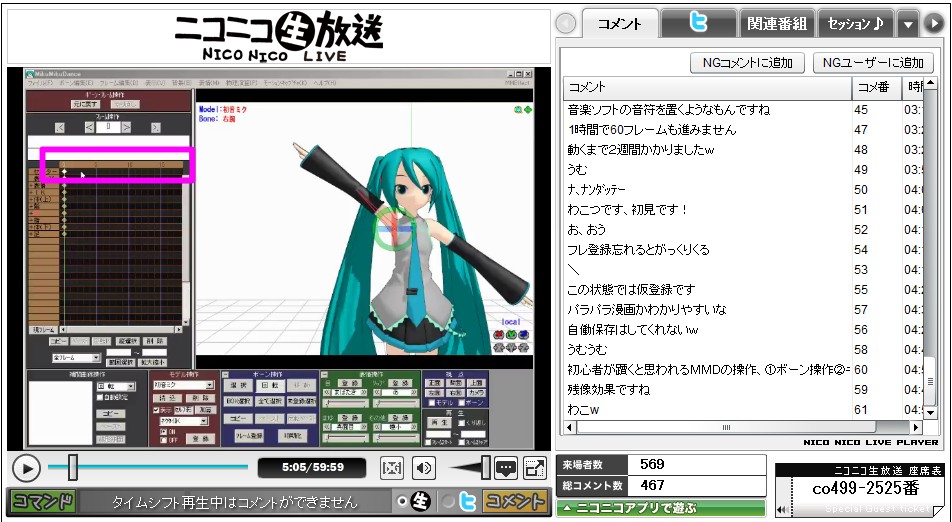Click the volume slider handle
Image resolution: width=952 pixels, height=522 pixels.
(485, 467)
